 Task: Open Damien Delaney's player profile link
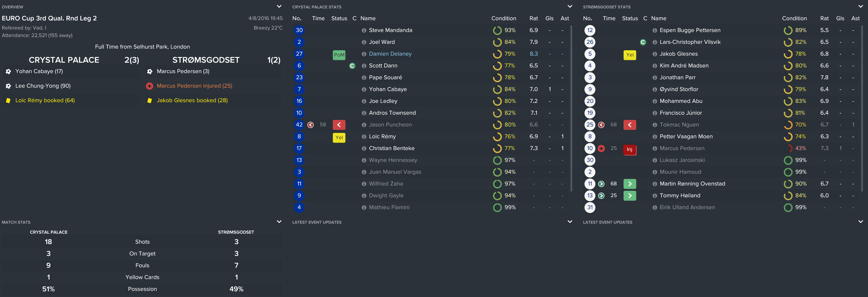point(390,54)
